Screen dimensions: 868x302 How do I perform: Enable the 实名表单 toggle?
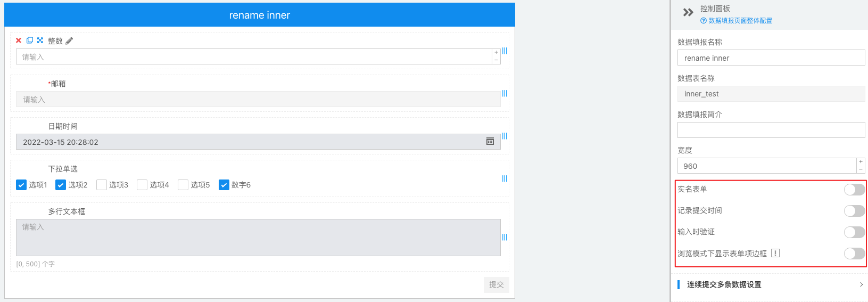[x=854, y=190]
